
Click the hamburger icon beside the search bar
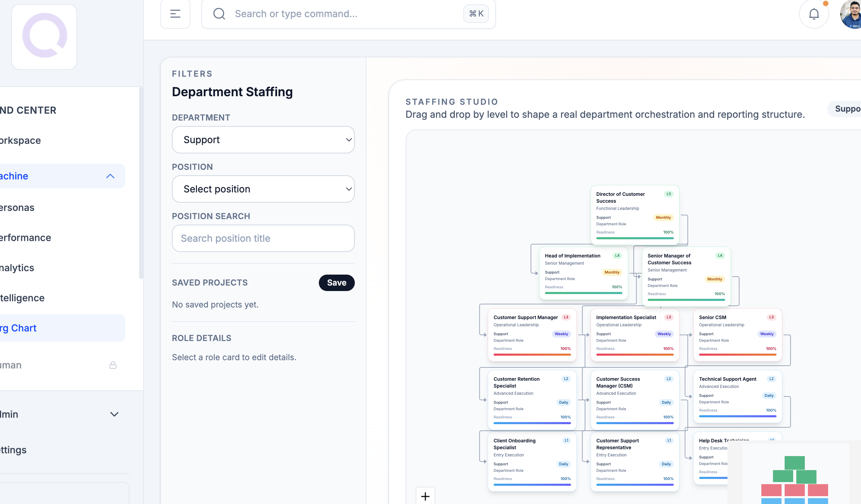click(175, 14)
